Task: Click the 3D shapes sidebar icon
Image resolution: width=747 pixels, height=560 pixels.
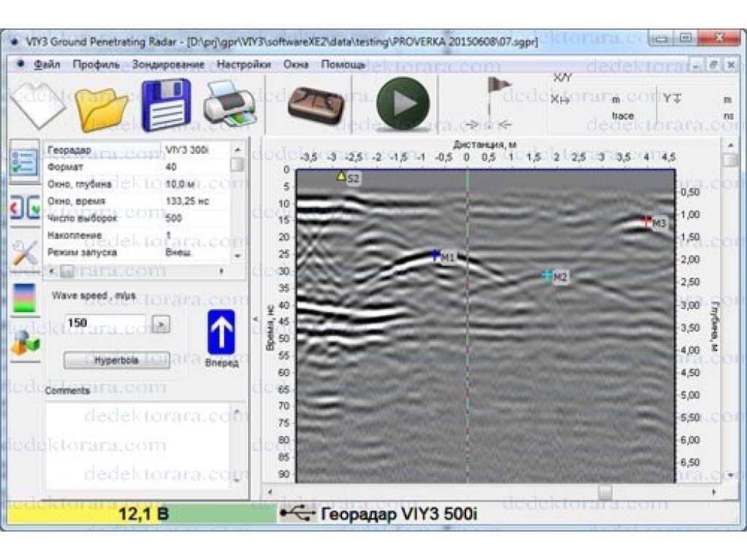Action: [x=25, y=343]
